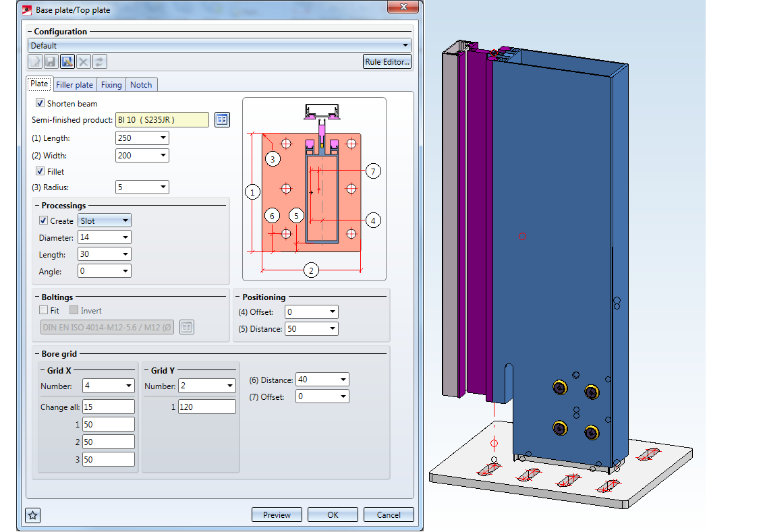Image resolution: width=765 pixels, height=532 pixels.
Task: Toggle the Create processing checkbox
Action: tap(44, 220)
